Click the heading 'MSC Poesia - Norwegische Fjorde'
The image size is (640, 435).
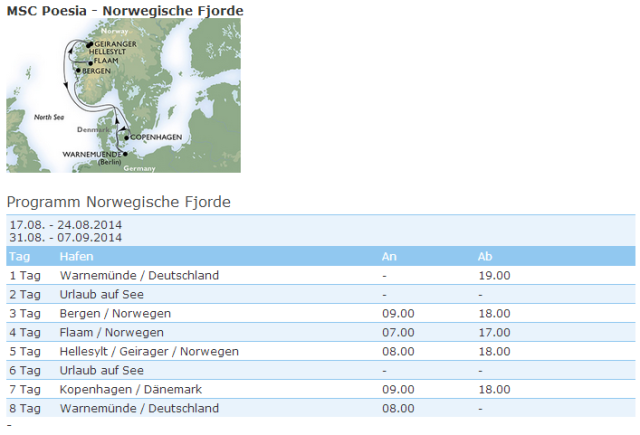pos(125,10)
